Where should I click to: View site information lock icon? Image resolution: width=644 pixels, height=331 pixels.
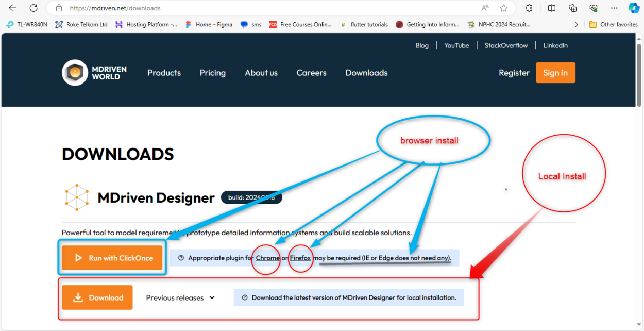(x=59, y=8)
